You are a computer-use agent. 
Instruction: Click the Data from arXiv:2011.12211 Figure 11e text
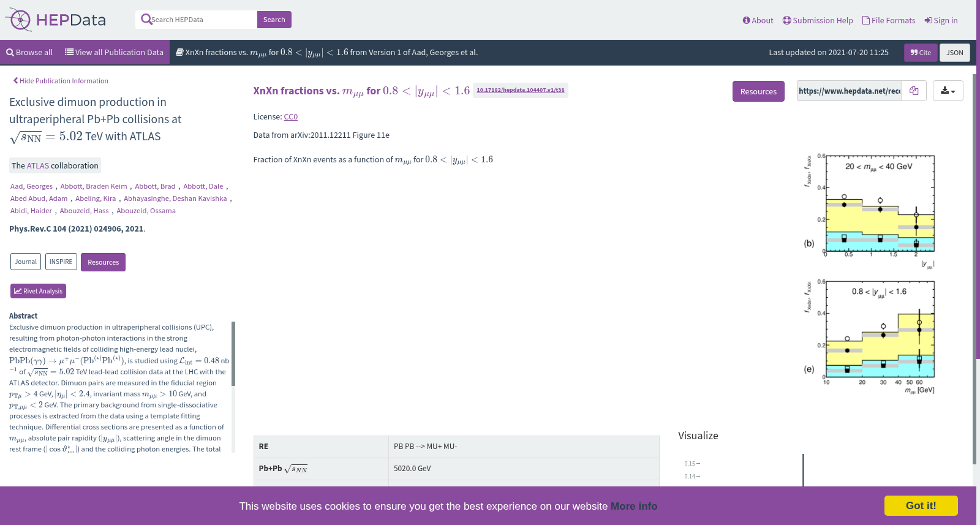click(322, 135)
